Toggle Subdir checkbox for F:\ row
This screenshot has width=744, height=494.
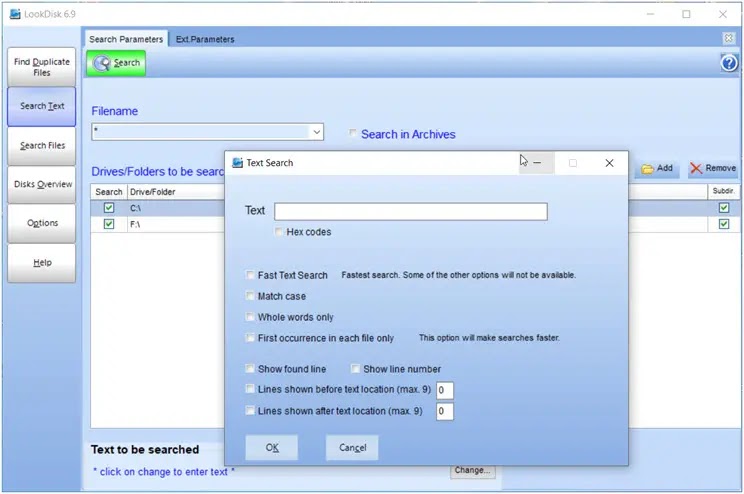pyautogui.click(x=724, y=224)
